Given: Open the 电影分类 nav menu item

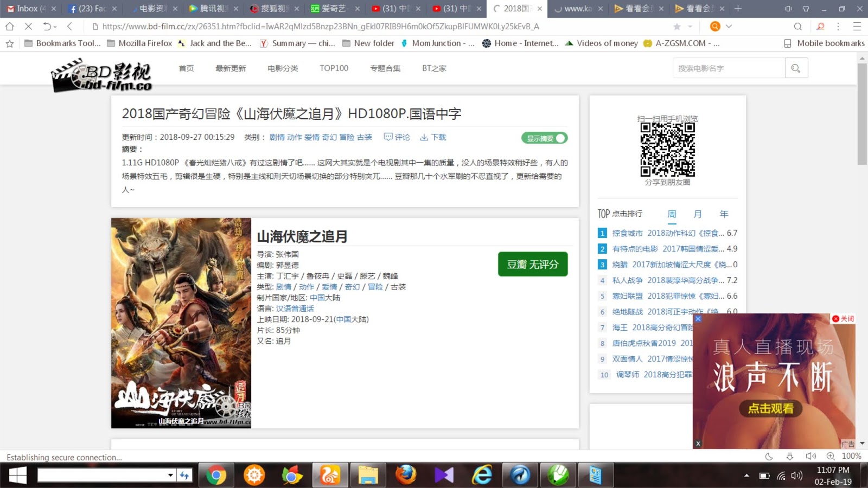Looking at the screenshot, I should click(283, 68).
